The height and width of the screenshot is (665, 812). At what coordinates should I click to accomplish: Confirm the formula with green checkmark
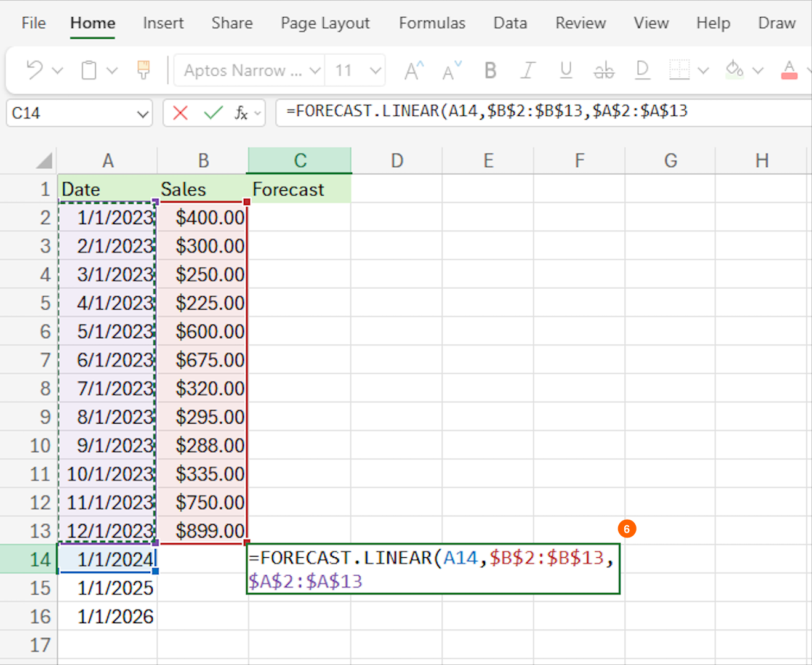click(214, 113)
